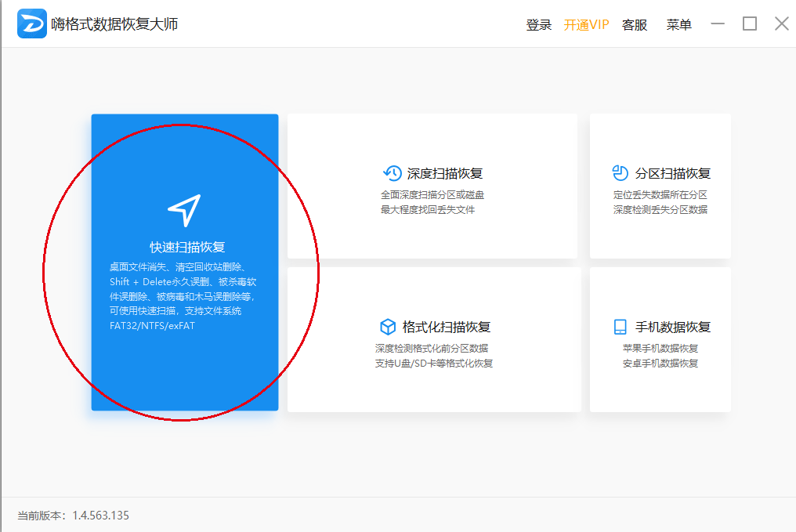
Task: Open 开通VIP upgrade link
Action: pyautogui.click(x=586, y=25)
